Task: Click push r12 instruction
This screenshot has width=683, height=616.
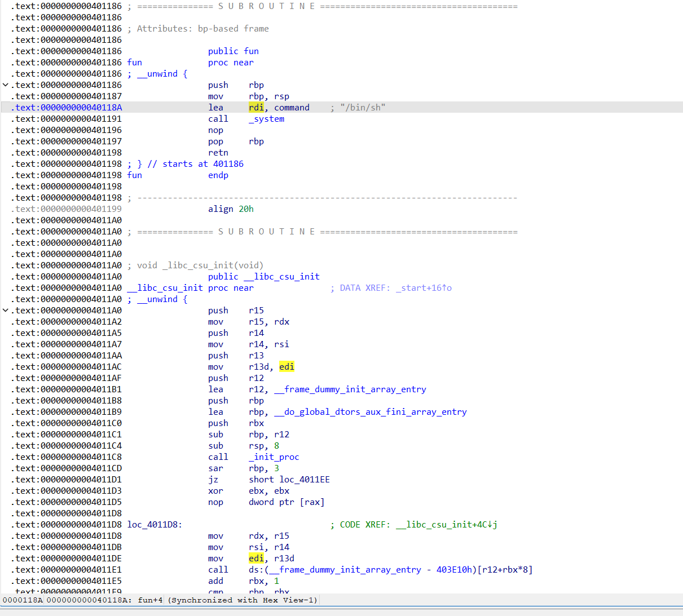Action: (x=236, y=378)
